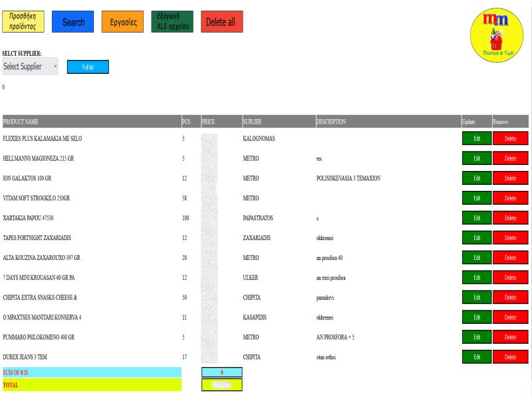Viewport: 532px width, 399px height.
Task: Open the blue Search button
Action: tap(73, 21)
